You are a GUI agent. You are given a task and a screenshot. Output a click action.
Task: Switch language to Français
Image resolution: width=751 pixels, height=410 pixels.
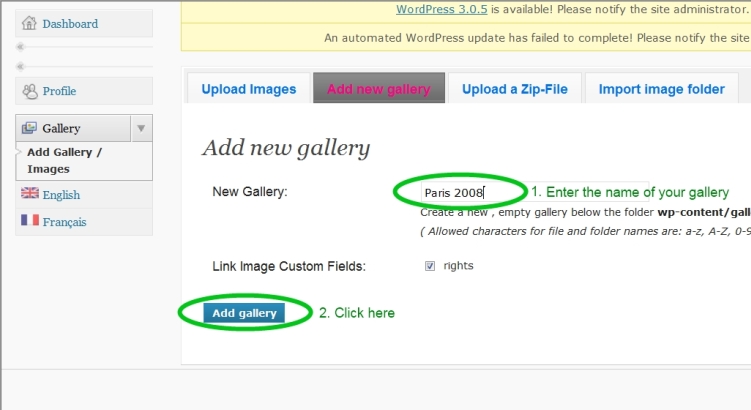[x=64, y=222]
